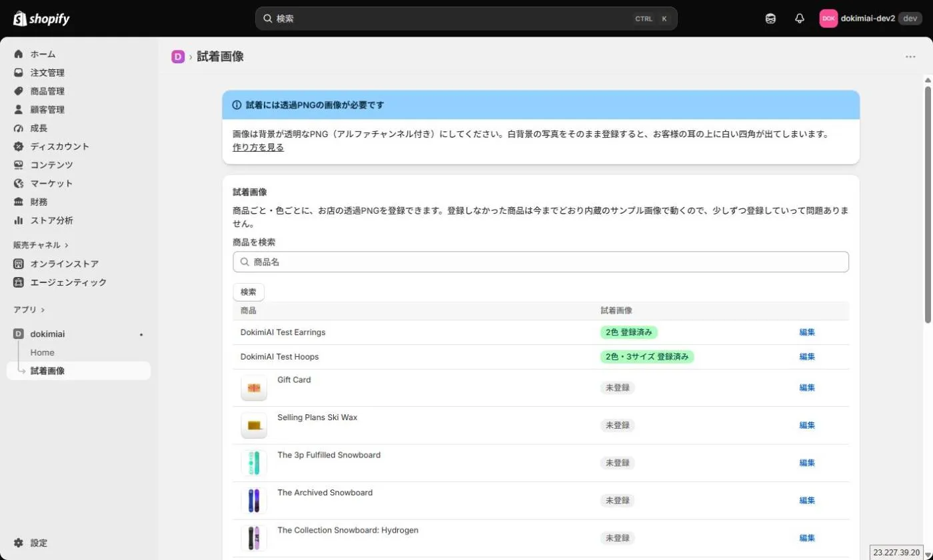Image resolution: width=933 pixels, height=560 pixels.
Task: Click the 作り方を見る link
Action: point(258,148)
